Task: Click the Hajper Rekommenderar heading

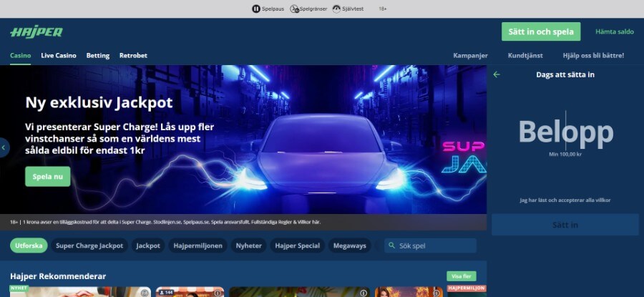Action: [x=58, y=276]
